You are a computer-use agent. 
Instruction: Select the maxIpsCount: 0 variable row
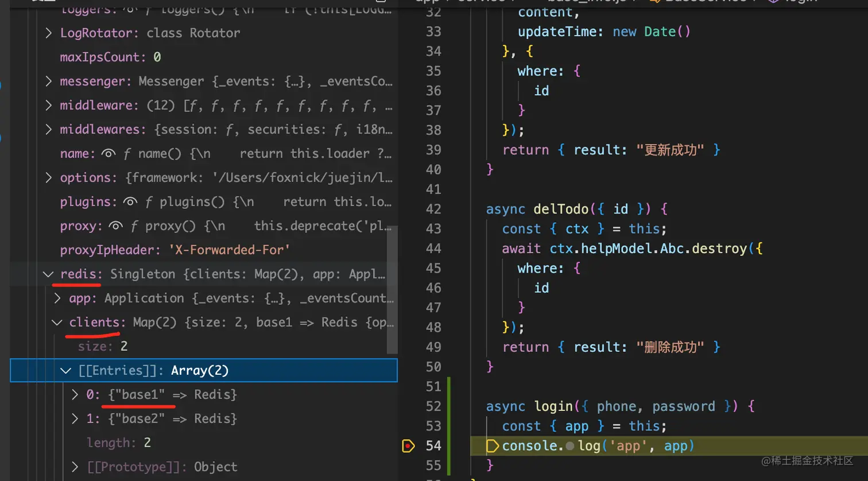[204, 57]
